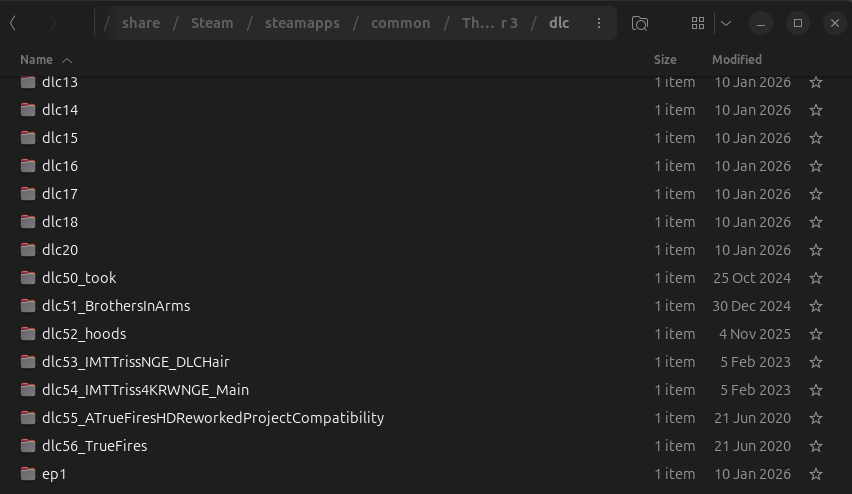The height and width of the screenshot is (494, 852).
Task: Switch to grid view icon
Action: (x=698, y=23)
